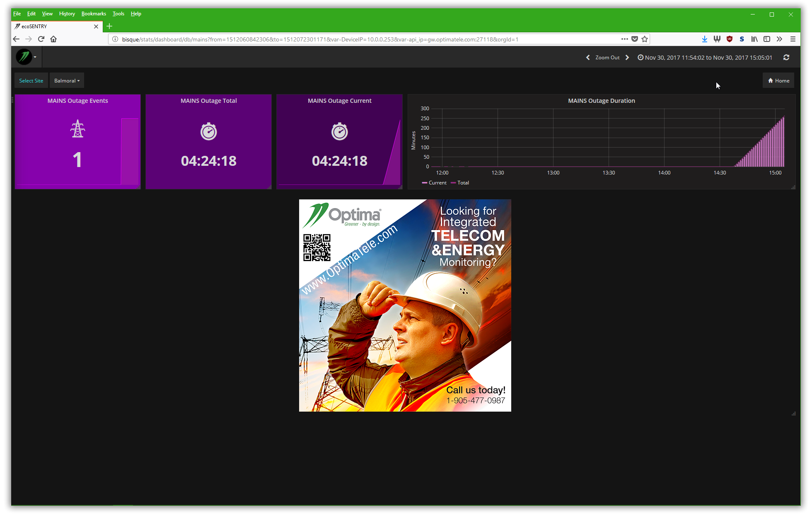
Task: Open the History menu
Action: (x=67, y=14)
